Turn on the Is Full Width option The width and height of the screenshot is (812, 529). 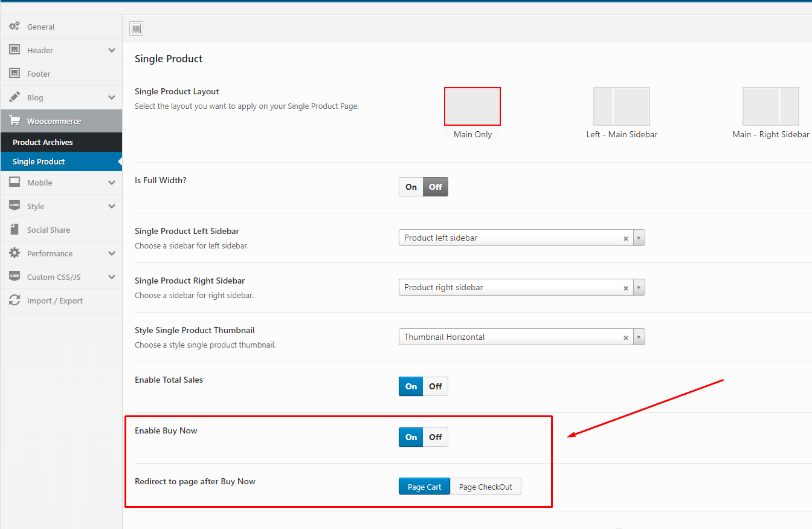[411, 187]
